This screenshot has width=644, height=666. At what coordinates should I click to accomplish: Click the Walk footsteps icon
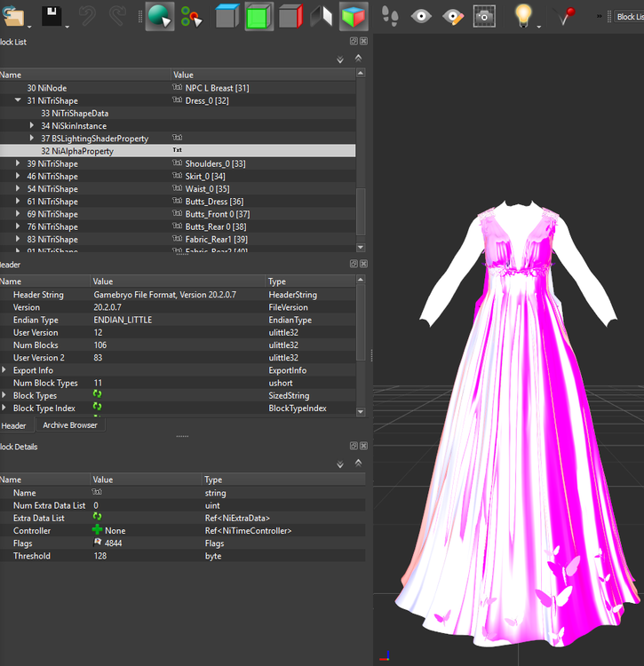(390, 16)
